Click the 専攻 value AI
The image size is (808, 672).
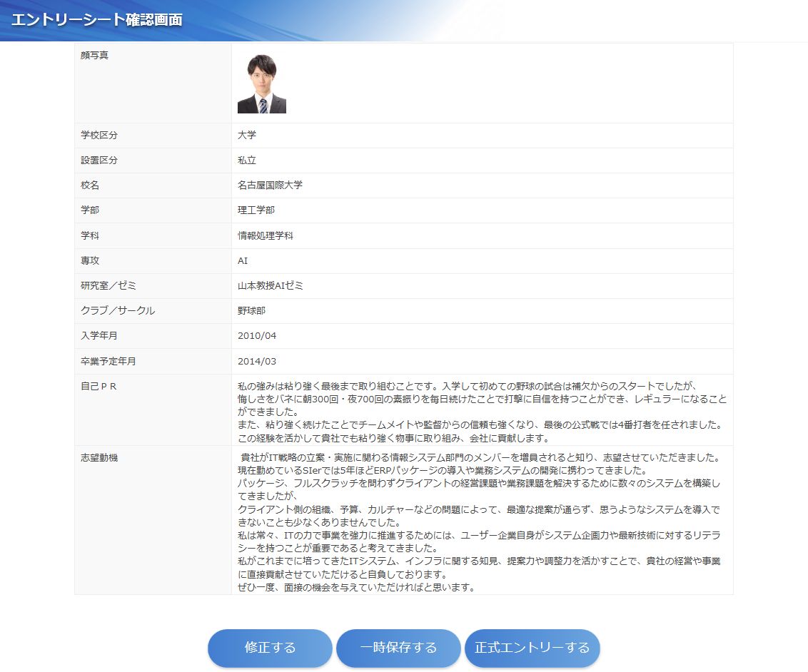pos(243,261)
